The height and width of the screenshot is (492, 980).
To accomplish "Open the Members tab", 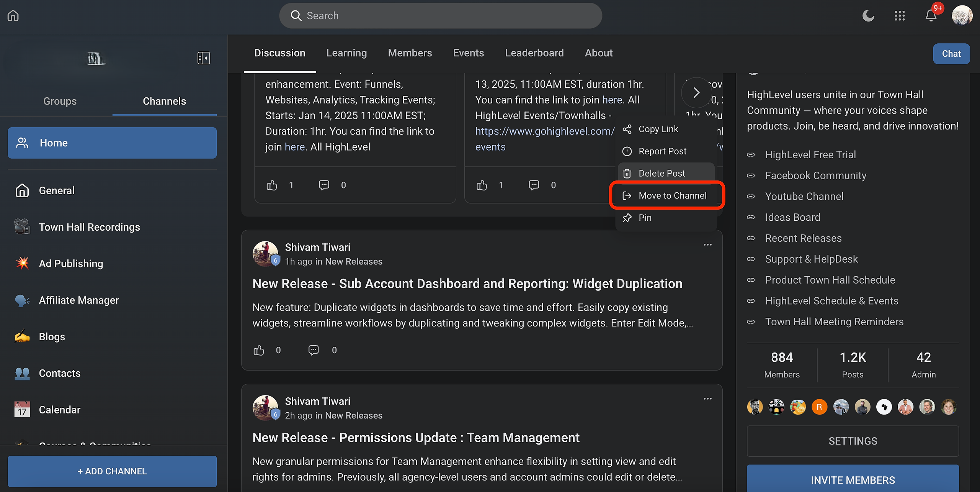I will (410, 53).
